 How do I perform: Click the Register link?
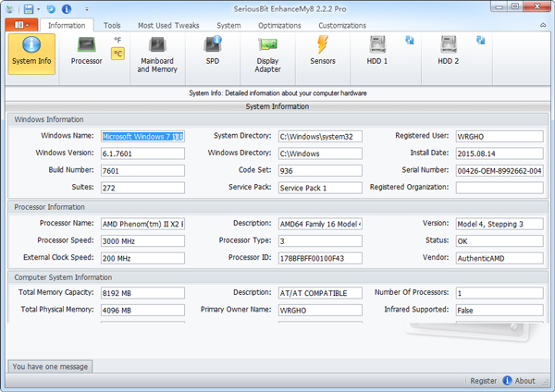(x=483, y=381)
